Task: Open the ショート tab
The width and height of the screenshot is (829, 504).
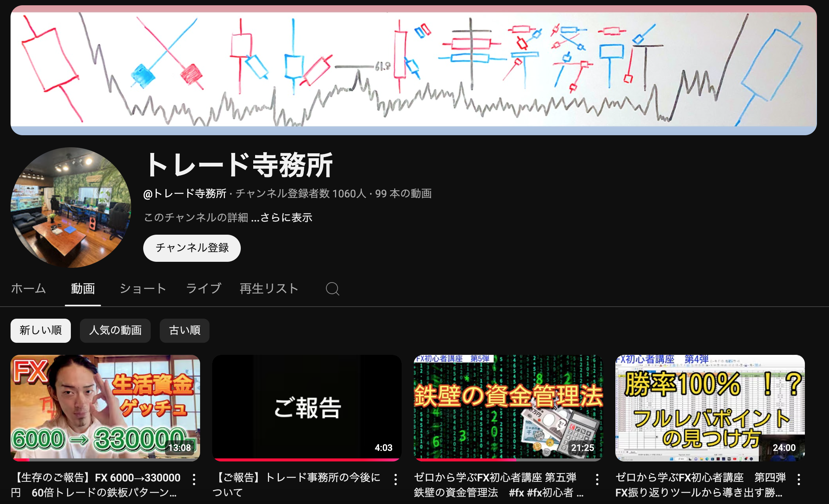Action: point(143,289)
